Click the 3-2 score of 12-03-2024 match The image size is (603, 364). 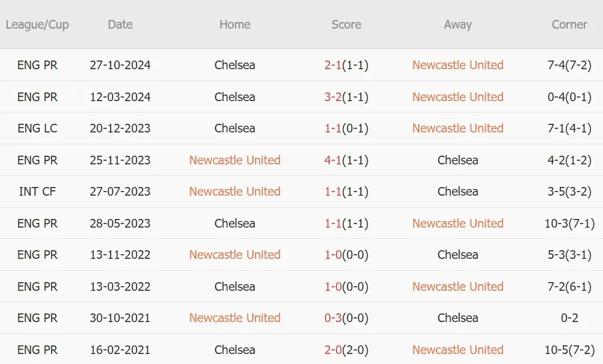(x=333, y=97)
